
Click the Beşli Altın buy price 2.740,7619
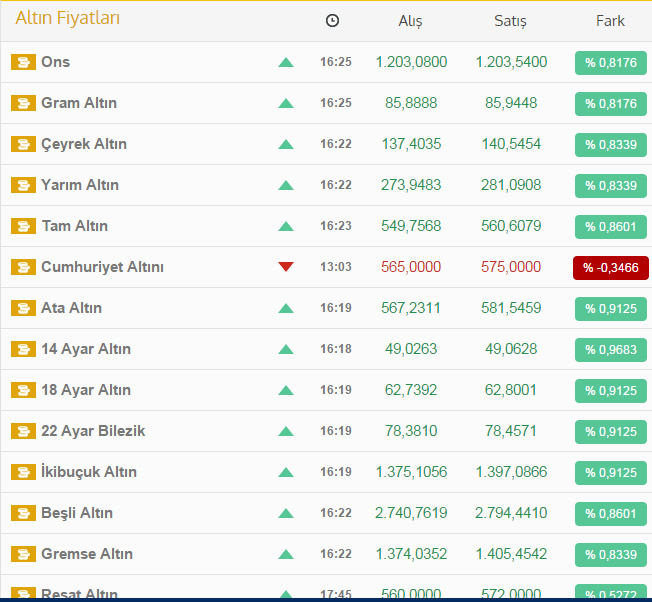[411, 513]
